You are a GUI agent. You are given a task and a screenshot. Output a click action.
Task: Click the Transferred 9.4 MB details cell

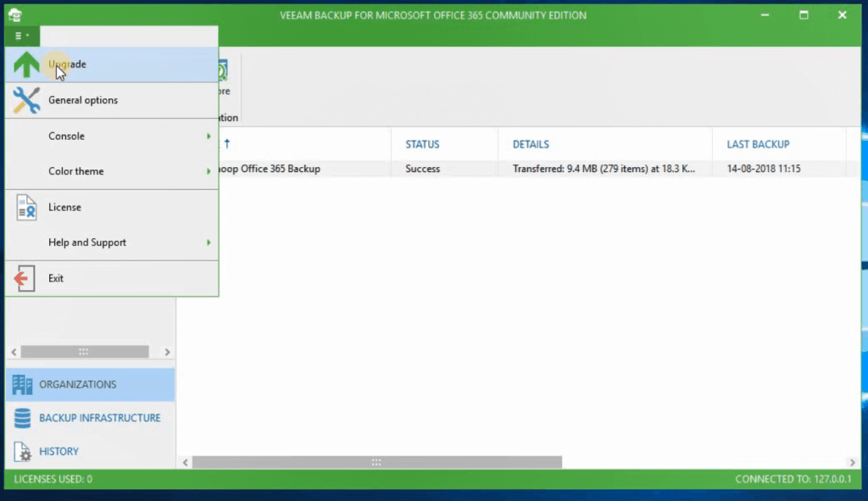604,169
